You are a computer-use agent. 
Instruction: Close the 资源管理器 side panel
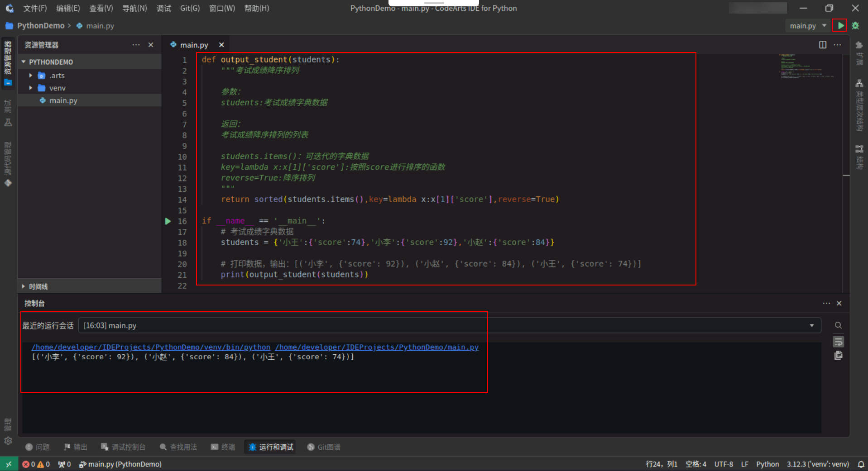(151, 45)
